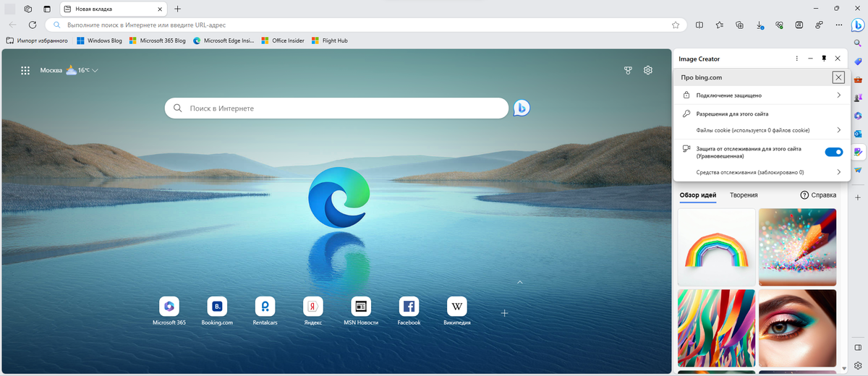Close the Новая вкладка tab
This screenshot has width=868, height=376.
click(x=159, y=9)
